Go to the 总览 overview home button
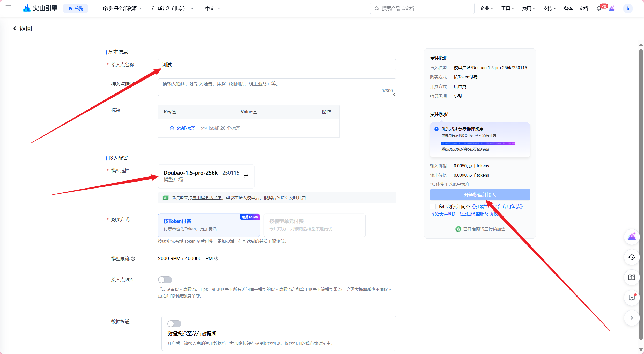The height and width of the screenshot is (354, 644). click(x=76, y=9)
